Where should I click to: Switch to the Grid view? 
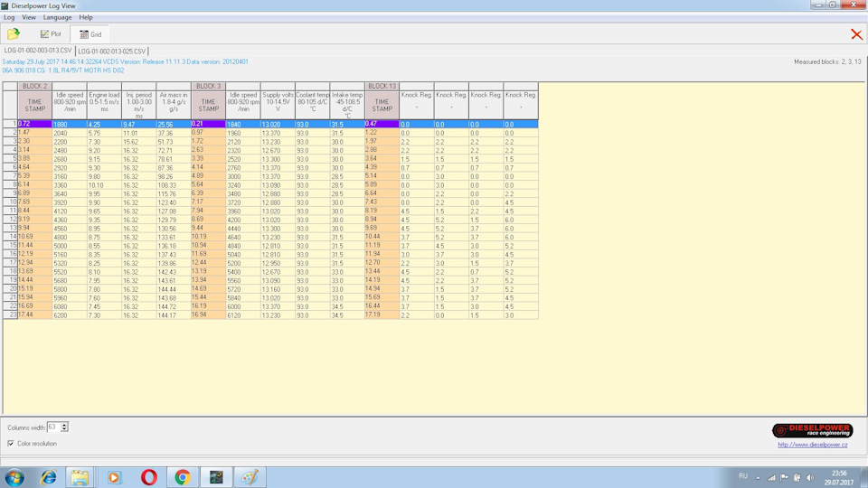90,34
